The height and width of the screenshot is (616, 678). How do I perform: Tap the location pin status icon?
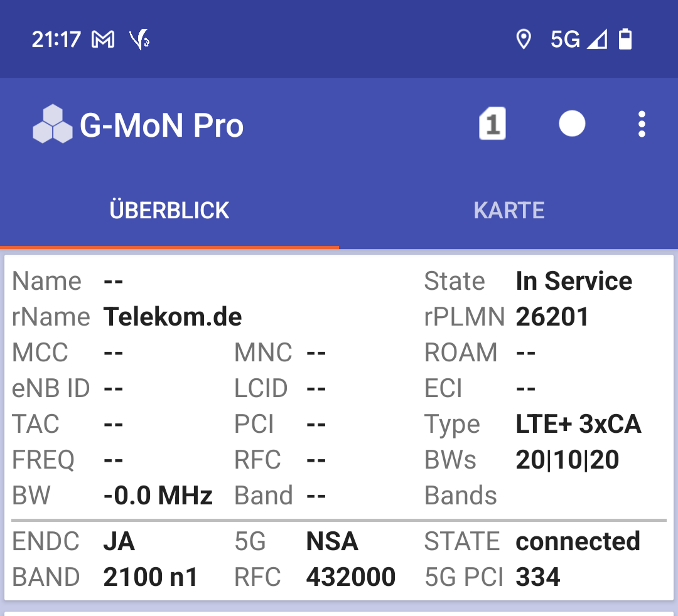[x=524, y=40]
